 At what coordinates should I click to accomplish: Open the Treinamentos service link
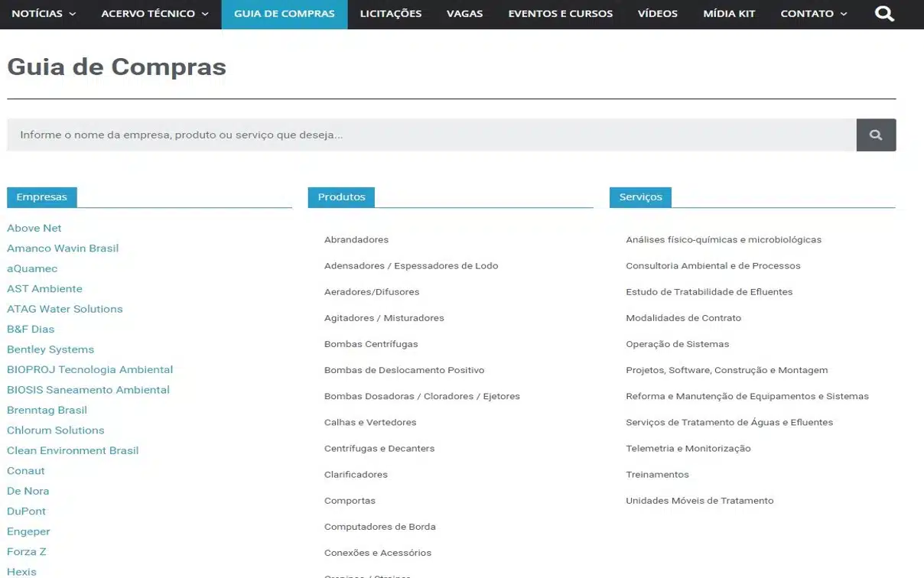click(x=658, y=475)
